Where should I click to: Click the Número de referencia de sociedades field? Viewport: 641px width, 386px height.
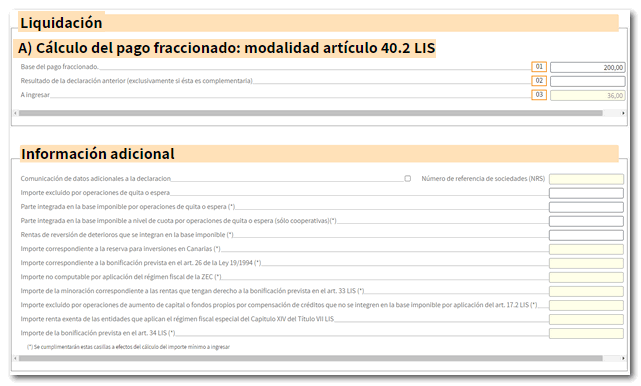point(586,179)
